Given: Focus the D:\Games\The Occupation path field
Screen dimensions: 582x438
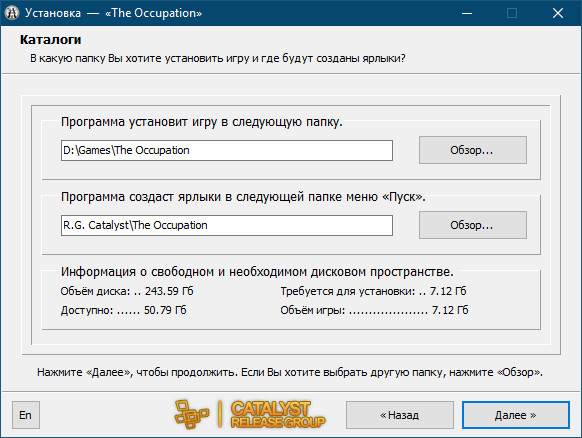Looking at the screenshot, I should pos(227,150).
